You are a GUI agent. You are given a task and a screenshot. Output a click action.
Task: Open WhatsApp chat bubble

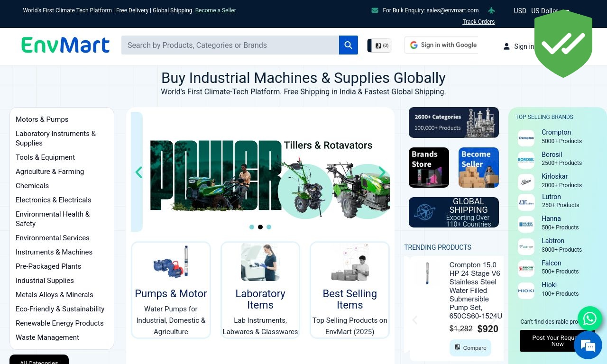pyautogui.click(x=590, y=318)
